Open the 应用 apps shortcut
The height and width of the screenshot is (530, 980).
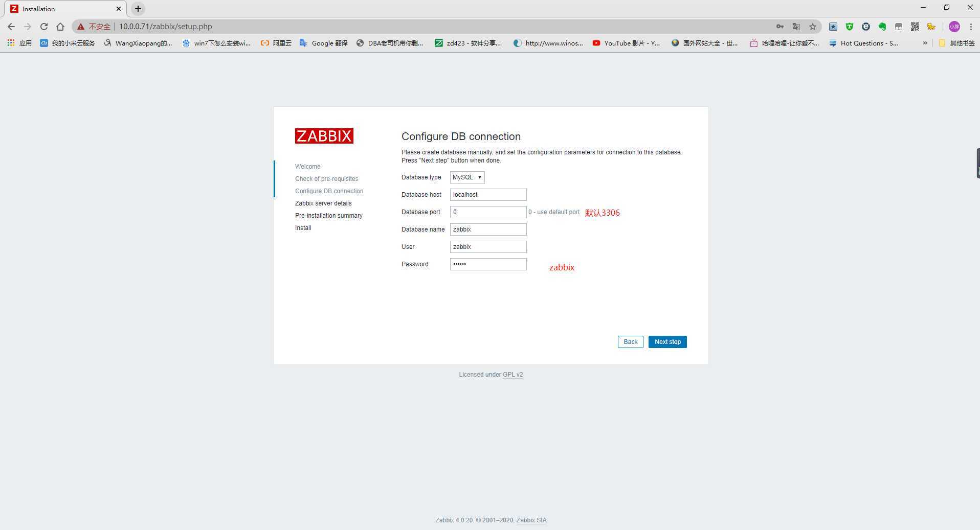coord(19,43)
